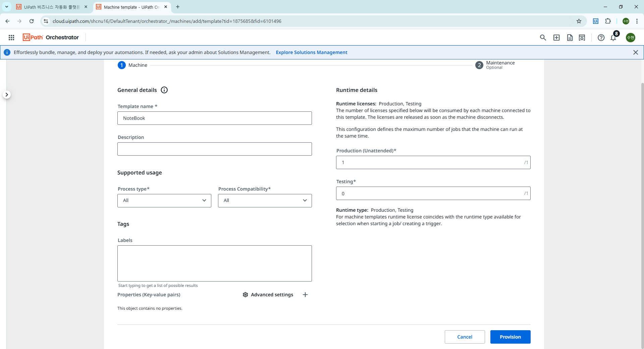
Task: Click the add-new plus square icon
Action: coord(556,38)
